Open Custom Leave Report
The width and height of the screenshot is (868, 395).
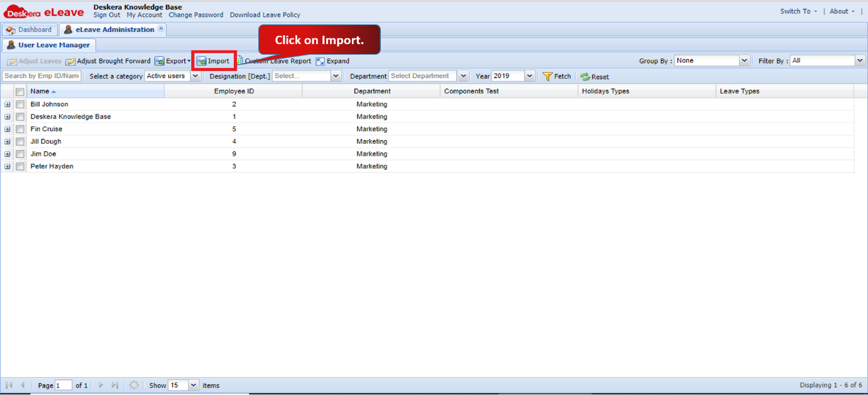(x=274, y=61)
